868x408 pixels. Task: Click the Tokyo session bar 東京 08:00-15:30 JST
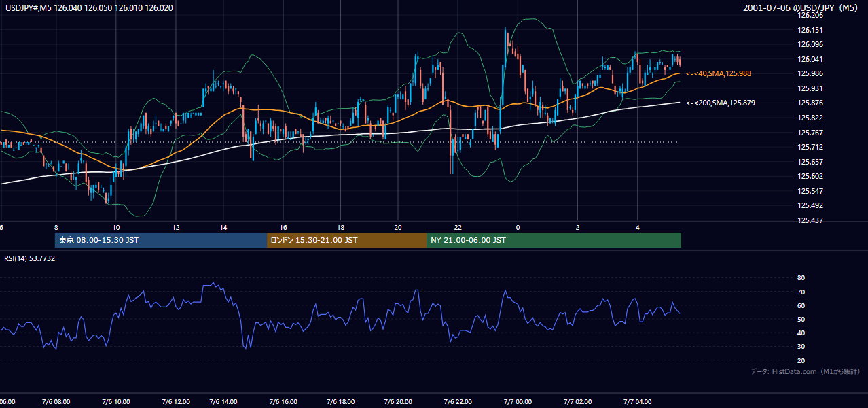pos(161,240)
